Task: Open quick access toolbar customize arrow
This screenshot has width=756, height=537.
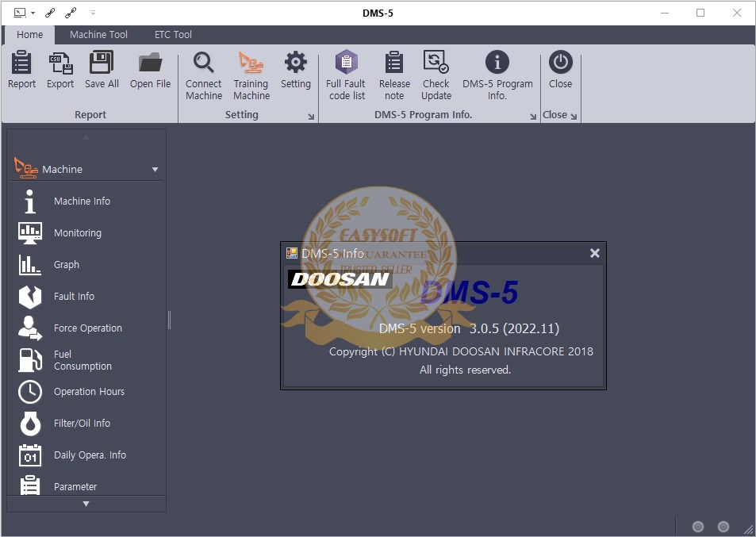Action: [x=93, y=13]
